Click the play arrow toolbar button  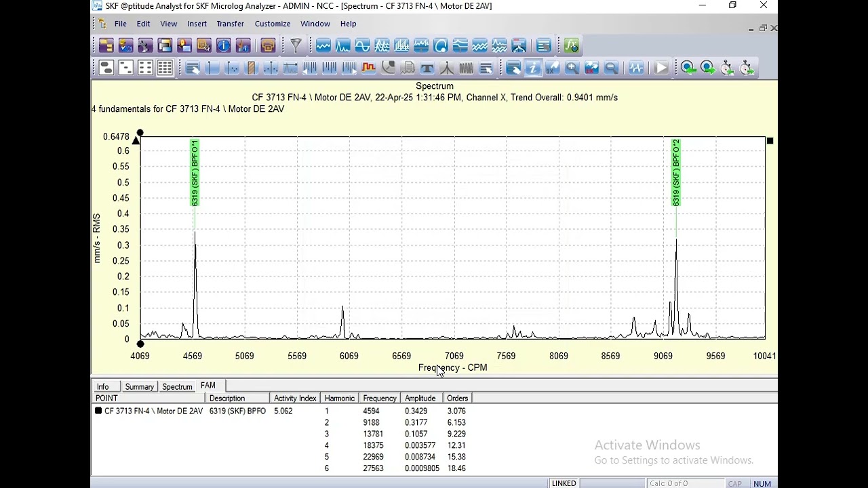pyautogui.click(x=662, y=68)
